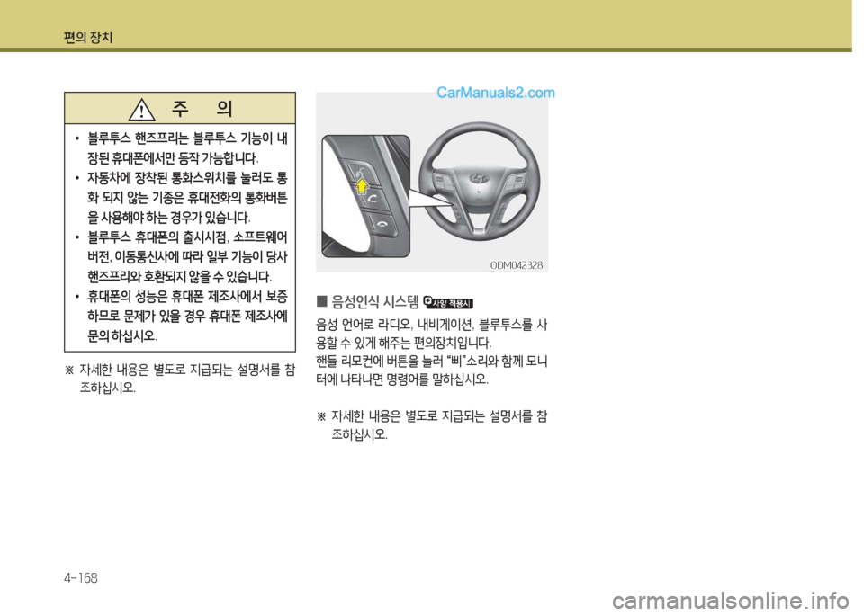The width and height of the screenshot is (864, 616).
Task: Click the warning triangle icon in caution box
Action: tap(141, 109)
